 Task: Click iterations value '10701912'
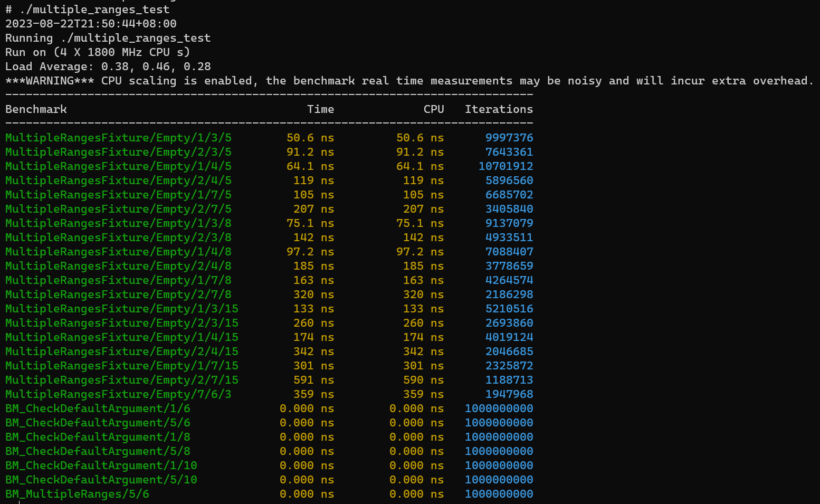(506, 166)
